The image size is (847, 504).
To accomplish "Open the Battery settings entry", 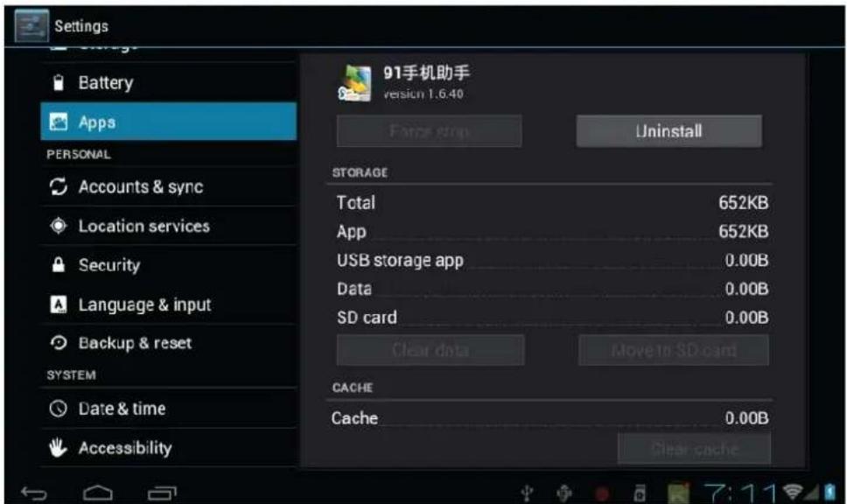I will (169, 82).
